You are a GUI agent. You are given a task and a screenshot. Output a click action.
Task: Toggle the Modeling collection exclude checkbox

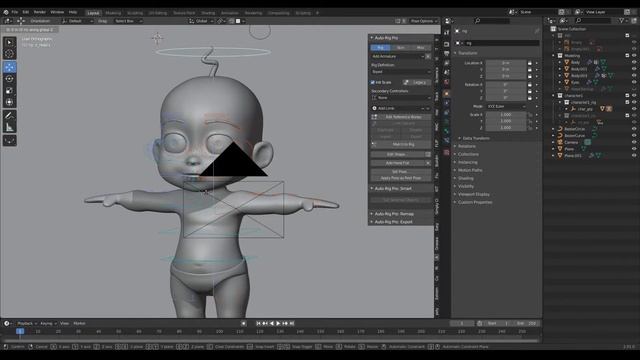pos(627,56)
